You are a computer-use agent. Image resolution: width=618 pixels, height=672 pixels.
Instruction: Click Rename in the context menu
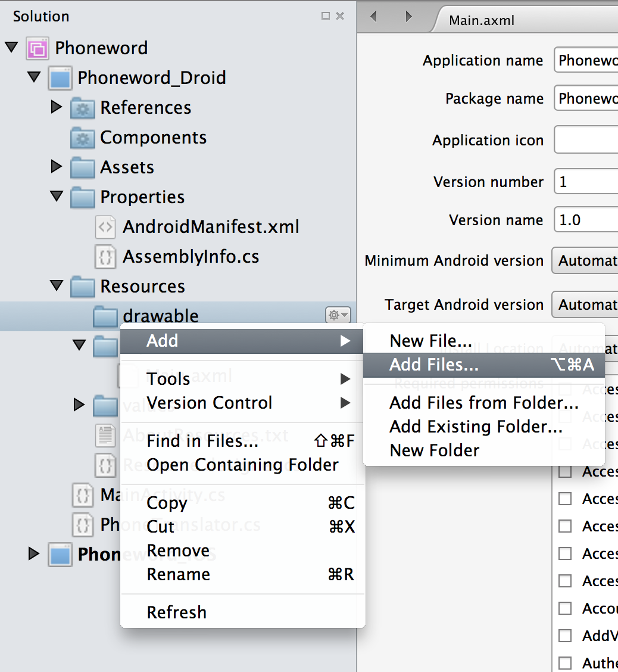pyautogui.click(x=178, y=575)
